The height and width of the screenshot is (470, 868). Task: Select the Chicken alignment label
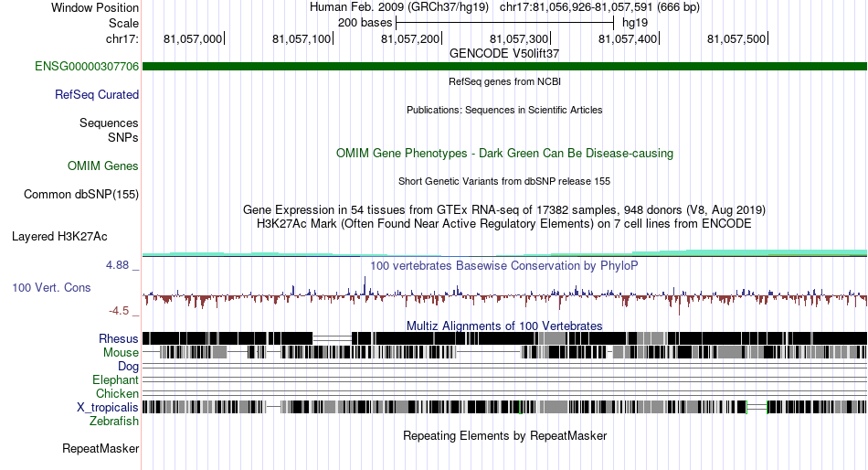coord(117,393)
